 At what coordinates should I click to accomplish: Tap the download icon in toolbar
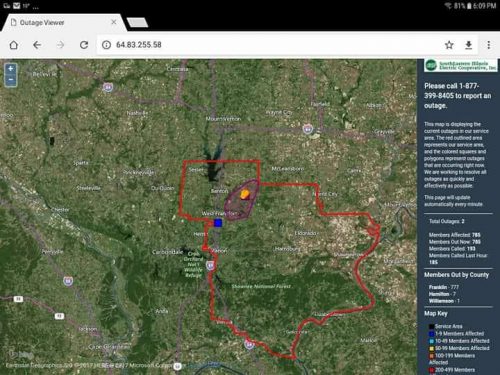(x=468, y=45)
